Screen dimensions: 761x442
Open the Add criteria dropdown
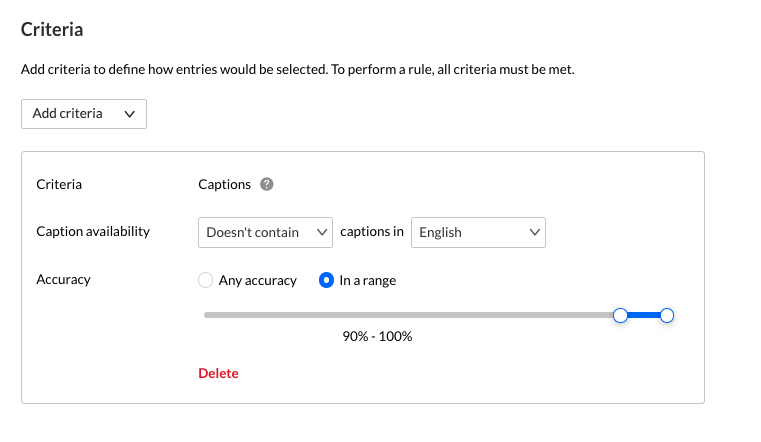tap(83, 114)
